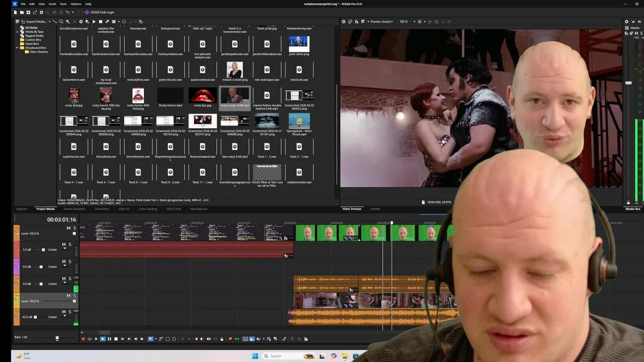
Task: Click the Record button in the timeline transport
Action: pyautogui.click(x=84, y=339)
